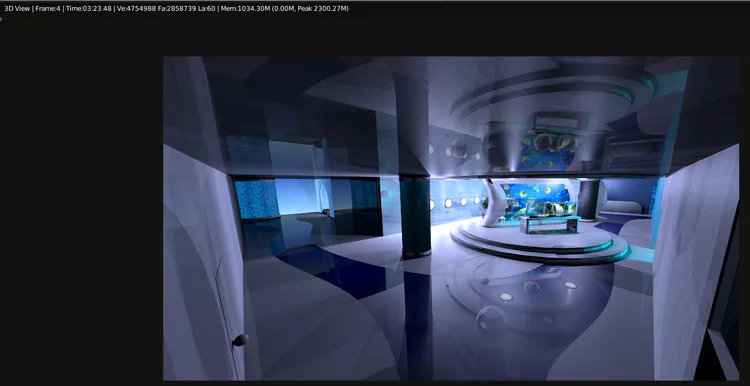750x386 pixels.
Task: Click the Peak 2300.27M memory value
Action: pos(321,9)
